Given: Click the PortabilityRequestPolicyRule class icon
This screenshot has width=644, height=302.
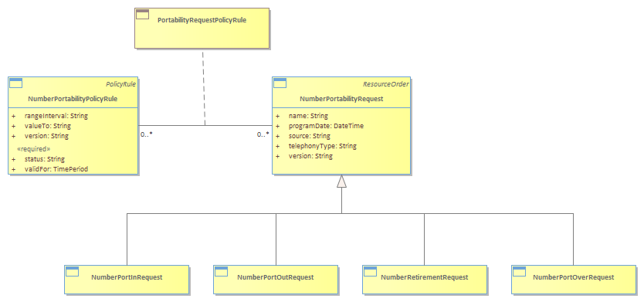Looking at the screenshot, I should tap(143, 15).
